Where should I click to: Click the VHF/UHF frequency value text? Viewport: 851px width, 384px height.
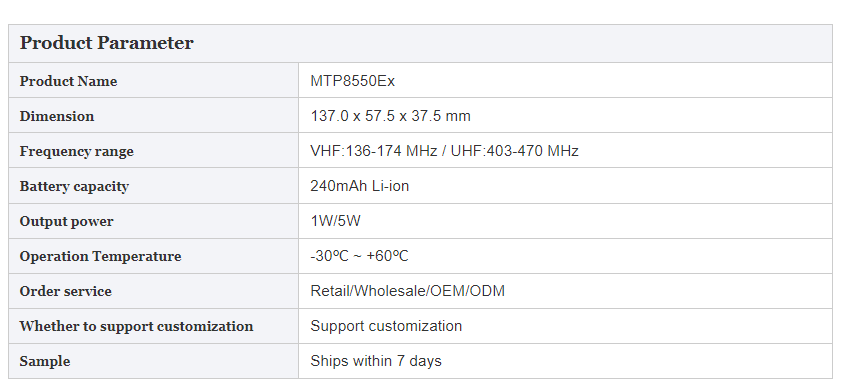[x=444, y=151]
